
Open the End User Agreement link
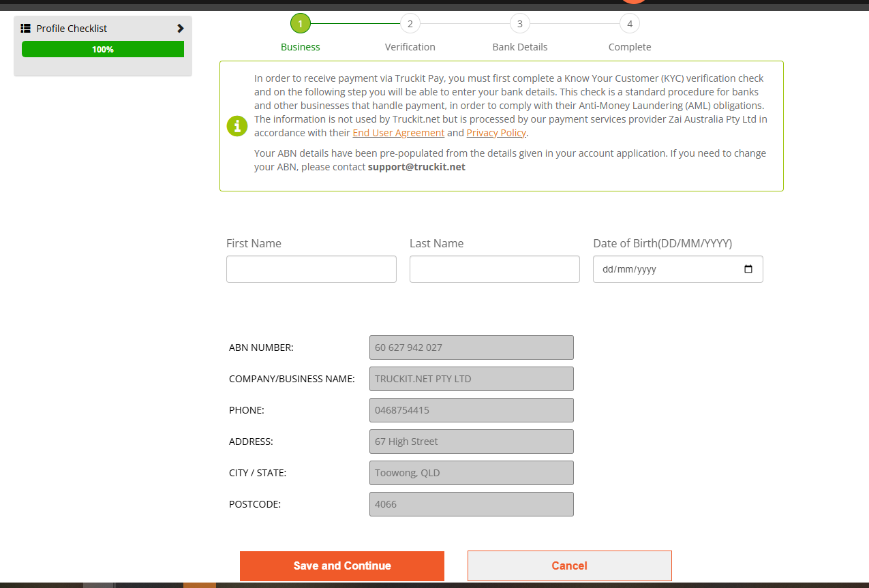[x=399, y=133]
